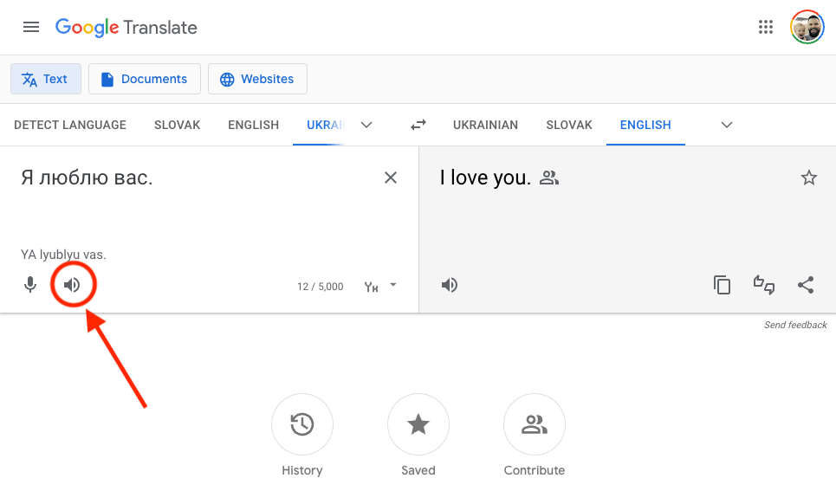Clear the source text
Image resolution: width=836 pixels, height=504 pixels.
pyautogui.click(x=391, y=178)
